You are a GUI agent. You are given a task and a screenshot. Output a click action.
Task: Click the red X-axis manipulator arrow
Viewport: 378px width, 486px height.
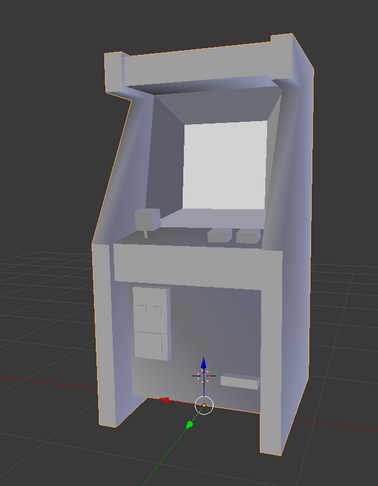163,400
